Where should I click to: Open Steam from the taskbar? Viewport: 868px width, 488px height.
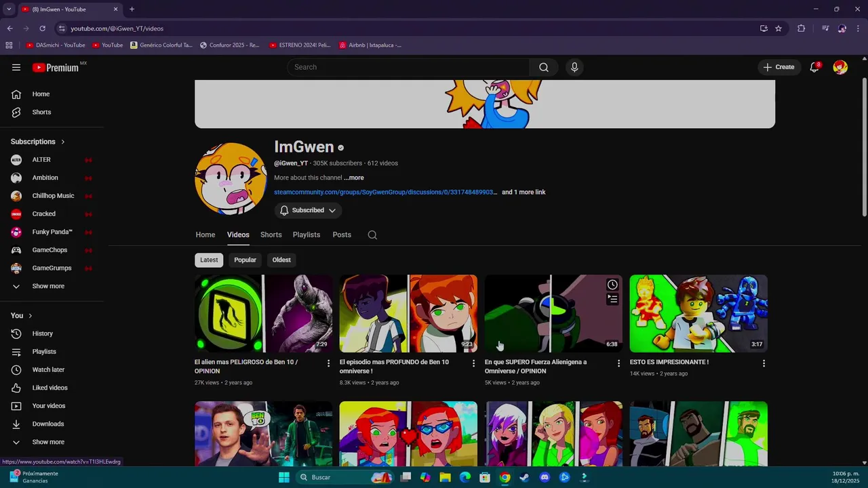524,477
